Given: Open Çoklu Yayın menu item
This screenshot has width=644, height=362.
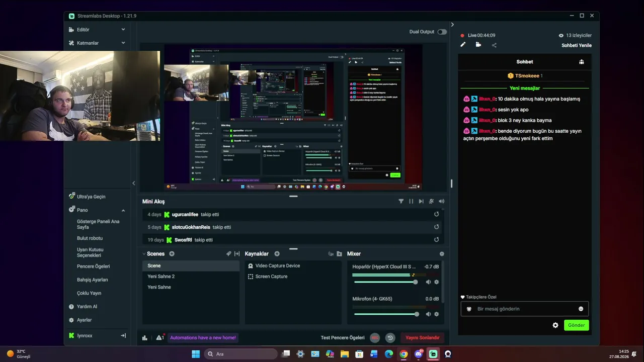Looking at the screenshot, I should pos(89,293).
